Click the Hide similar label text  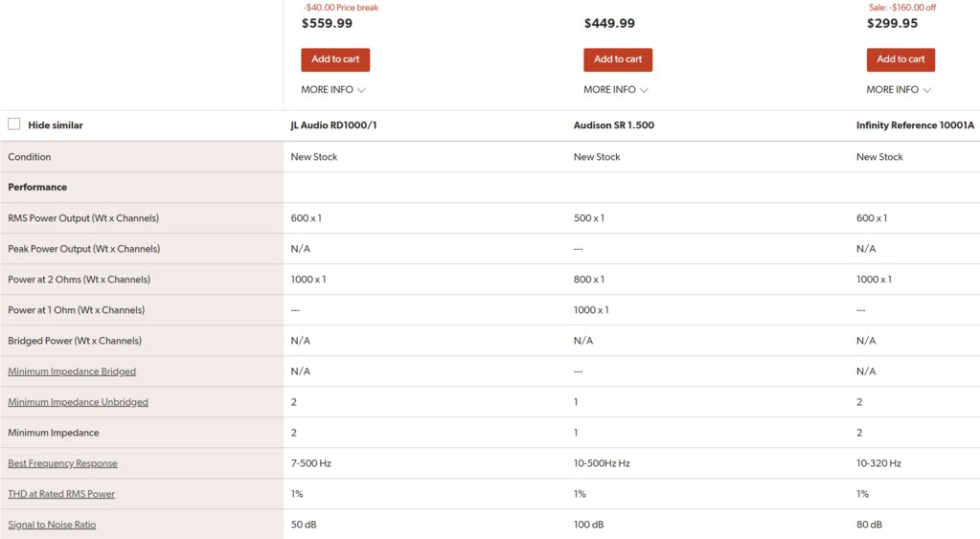coord(55,124)
